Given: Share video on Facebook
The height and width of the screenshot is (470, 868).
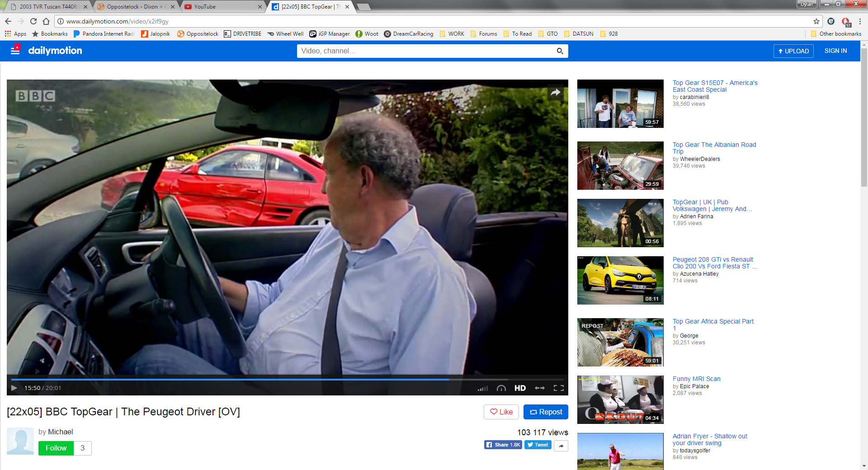Looking at the screenshot, I should [503, 445].
